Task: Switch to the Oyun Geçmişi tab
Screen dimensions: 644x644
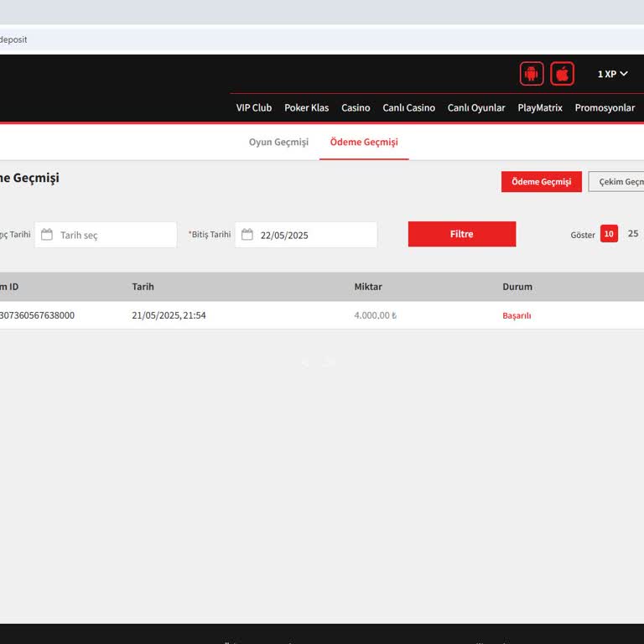Action: coord(278,142)
